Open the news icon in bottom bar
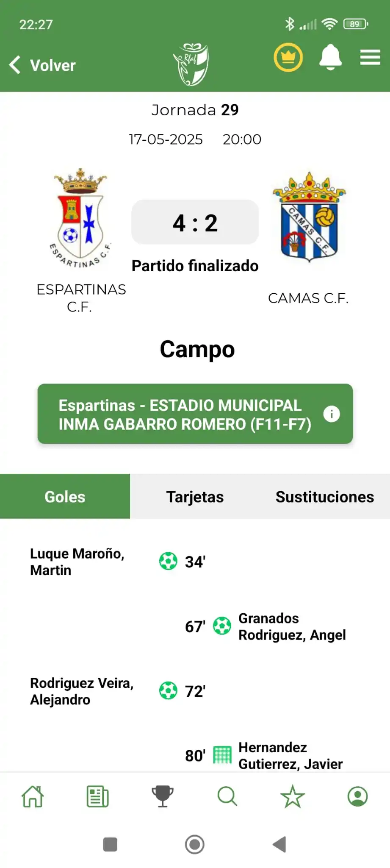 (98, 796)
